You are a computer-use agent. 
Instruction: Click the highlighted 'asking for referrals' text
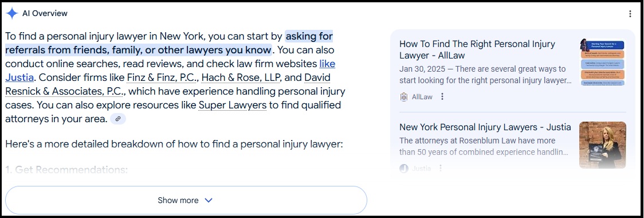tap(309, 37)
